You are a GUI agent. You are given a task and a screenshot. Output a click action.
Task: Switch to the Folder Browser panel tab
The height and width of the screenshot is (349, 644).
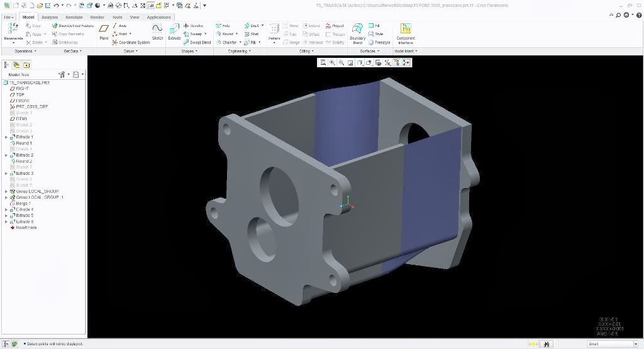tap(16, 65)
